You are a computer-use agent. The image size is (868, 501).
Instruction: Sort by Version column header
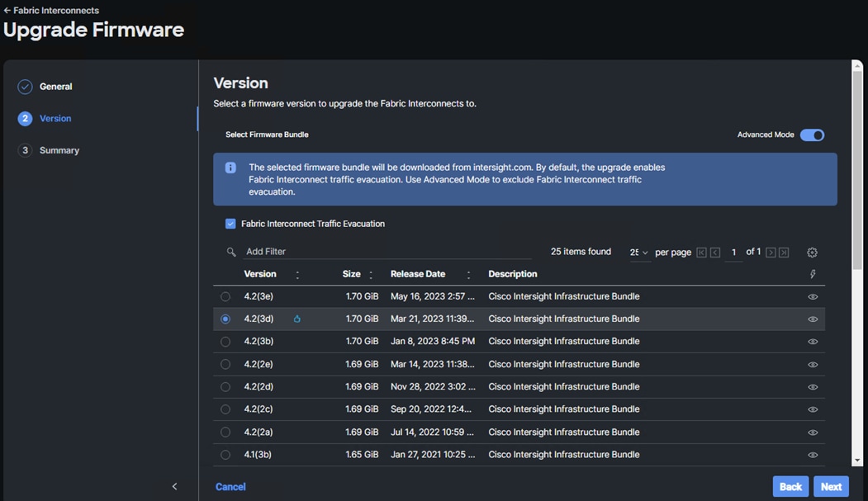(260, 274)
